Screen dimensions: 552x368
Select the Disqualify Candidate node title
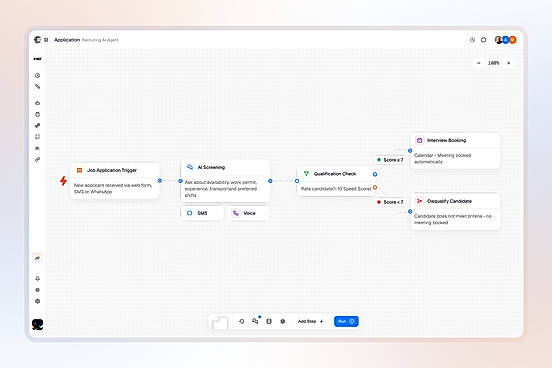[x=449, y=201]
